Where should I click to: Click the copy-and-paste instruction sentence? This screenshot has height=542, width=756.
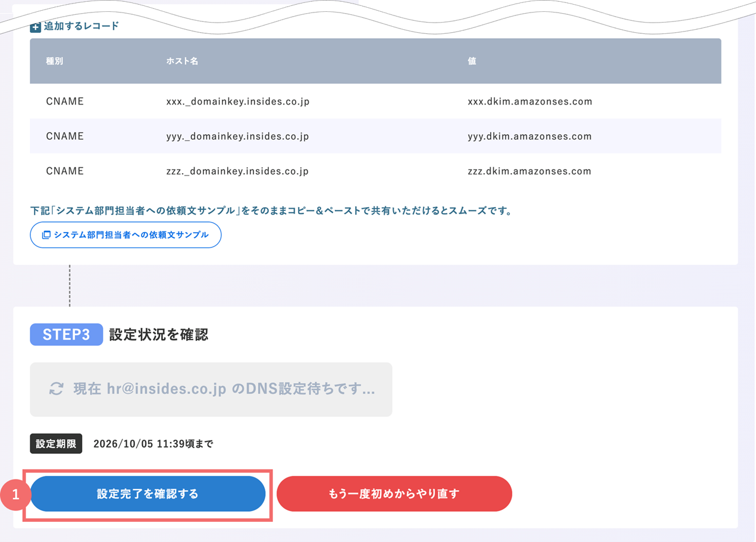click(x=271, y=211)
